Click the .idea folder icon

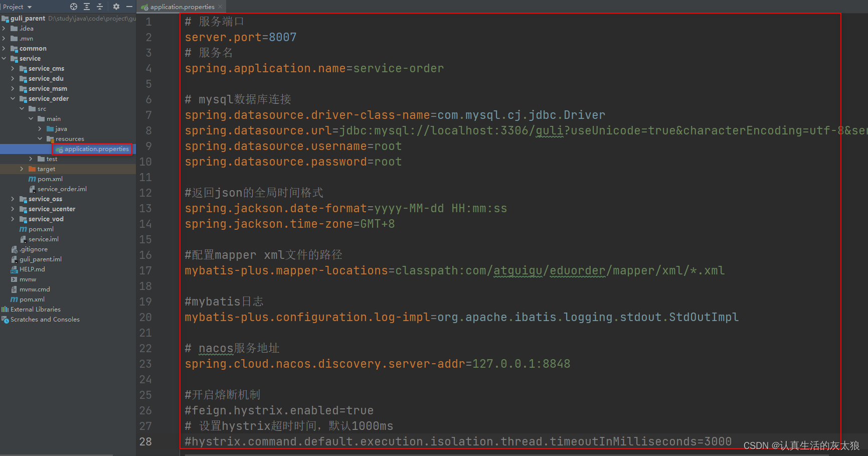click(14, 29)
